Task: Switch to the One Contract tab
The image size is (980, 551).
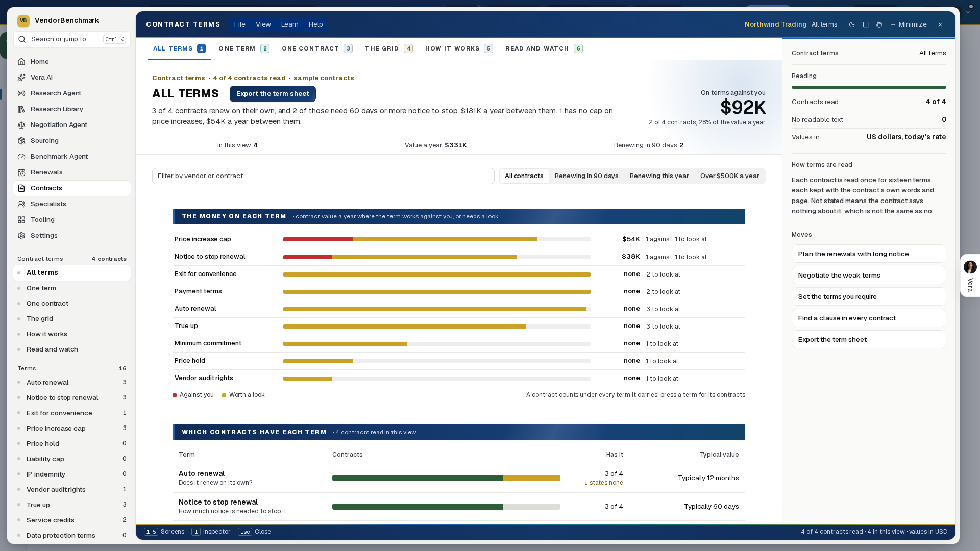Action: click(317, 48)
